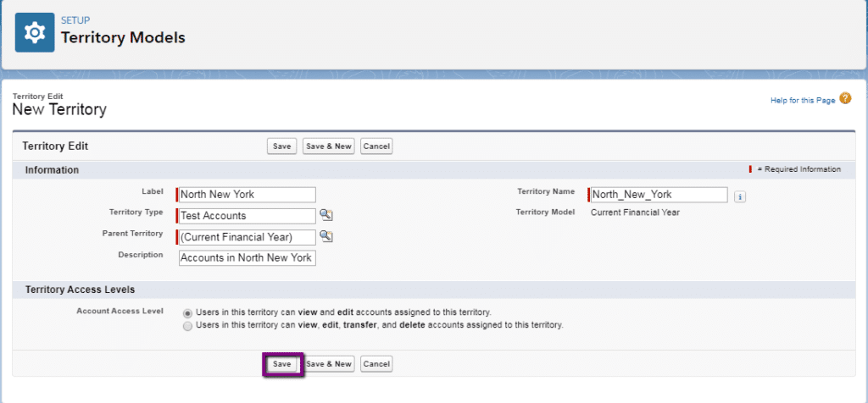This screenshot has height=403, width=868.
Task: Open the help question mark icon
Action: tap(845, 99)
